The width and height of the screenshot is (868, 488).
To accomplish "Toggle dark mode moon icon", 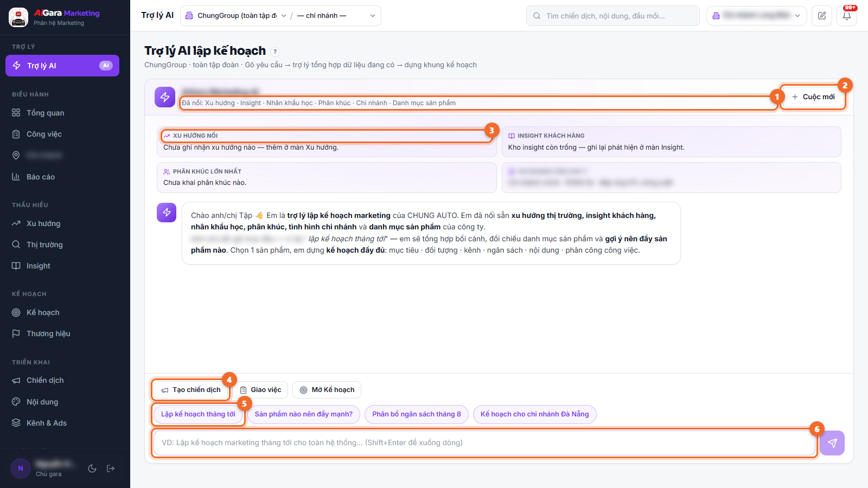I will point(92,468).
